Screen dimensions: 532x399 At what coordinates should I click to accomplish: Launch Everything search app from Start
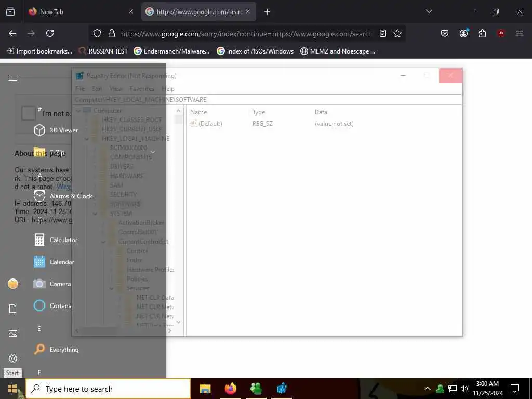pos(56,350)
